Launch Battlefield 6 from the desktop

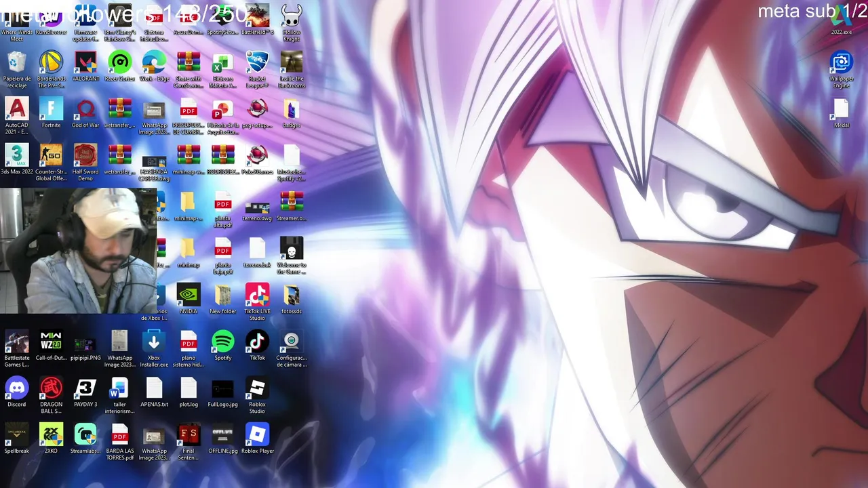[x=257, y=20]
